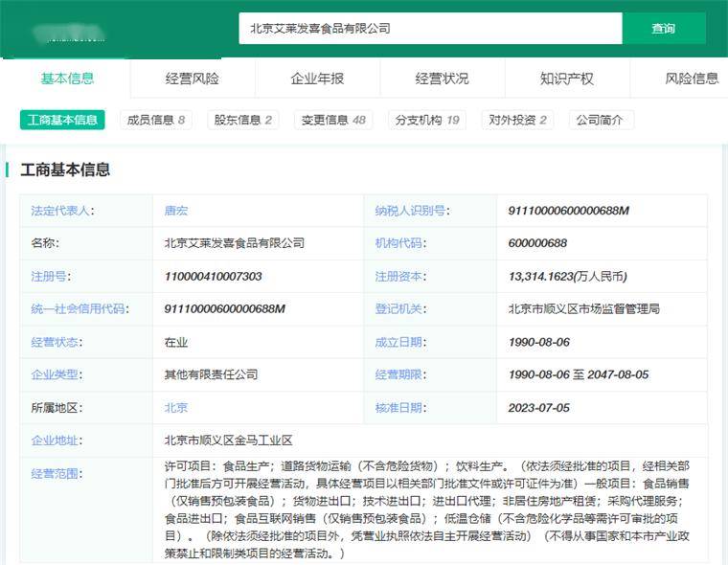This screenshot has height=565, width=728.
Task: Click the business scope paragraph text
Action: coord(427,509)
